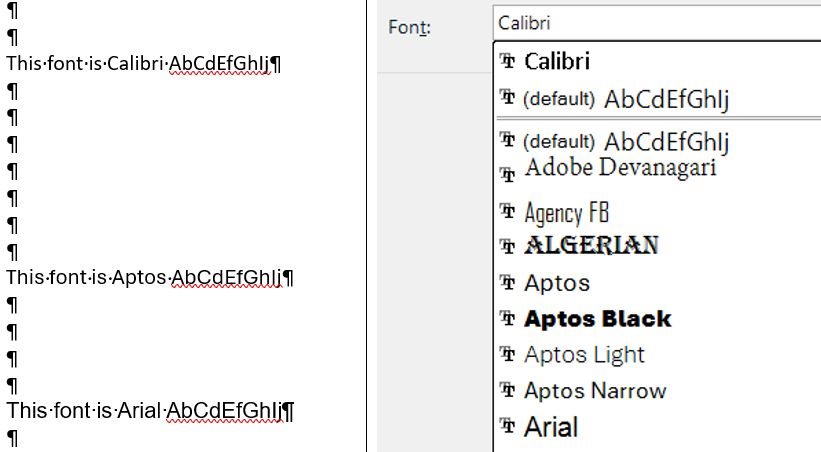This screenshot has height=452, width=821.
Task: Select Aptos Light font
Action: (584, 355)
